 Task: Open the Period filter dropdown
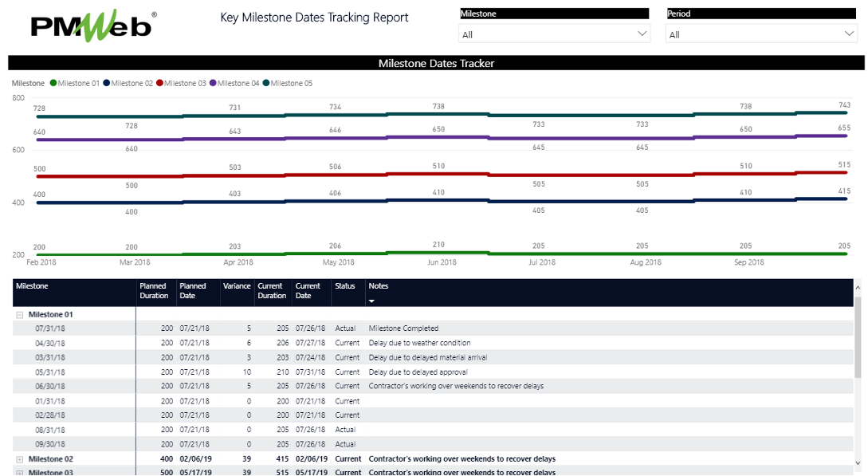pos(762,34)
